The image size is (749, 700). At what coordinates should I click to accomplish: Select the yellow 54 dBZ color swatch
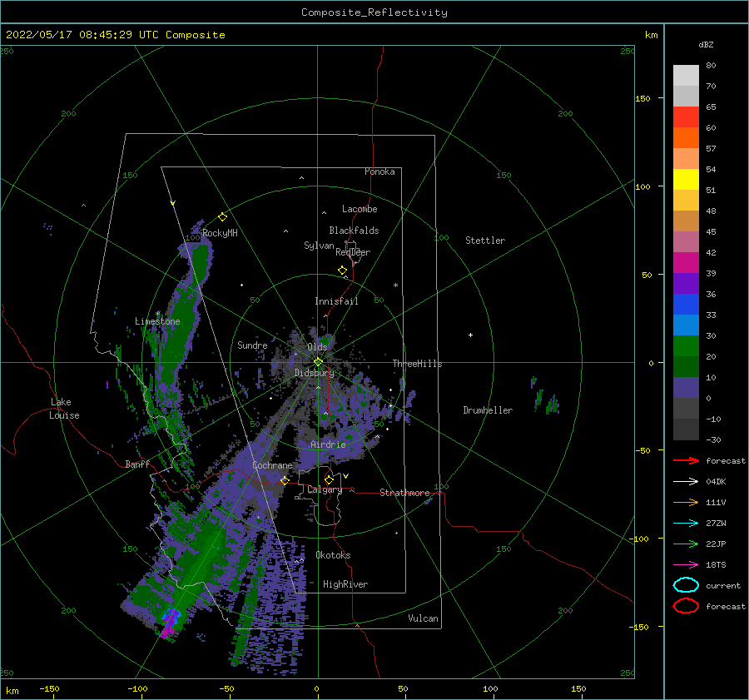point(686,179)
